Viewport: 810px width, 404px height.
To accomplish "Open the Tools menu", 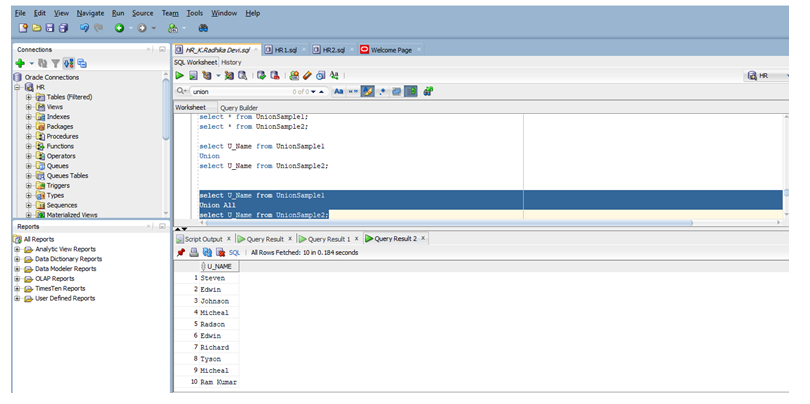I will (x=194, y=13).
